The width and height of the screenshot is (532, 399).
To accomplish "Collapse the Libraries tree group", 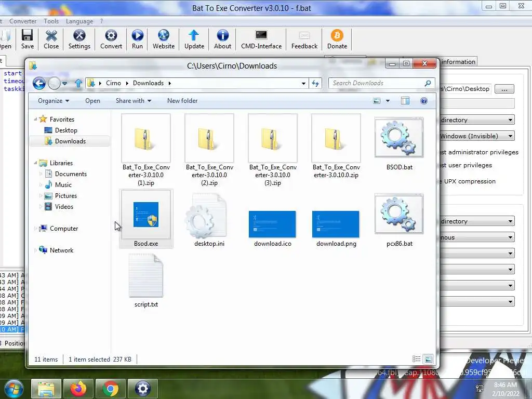I will pyautogui.click(x=36, y=163).
